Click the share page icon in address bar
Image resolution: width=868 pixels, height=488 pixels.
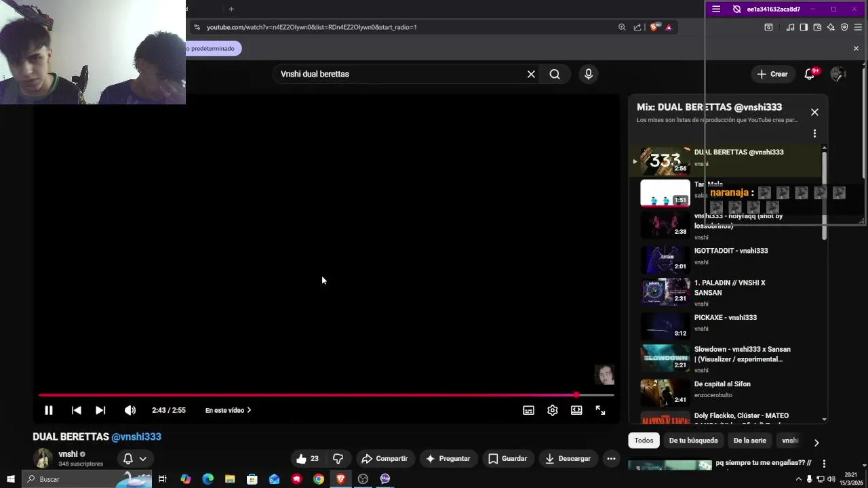[637, 27]
